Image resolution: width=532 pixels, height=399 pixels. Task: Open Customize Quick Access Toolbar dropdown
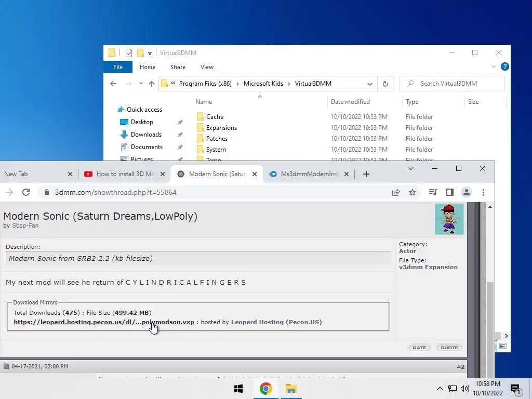(150, 54)
